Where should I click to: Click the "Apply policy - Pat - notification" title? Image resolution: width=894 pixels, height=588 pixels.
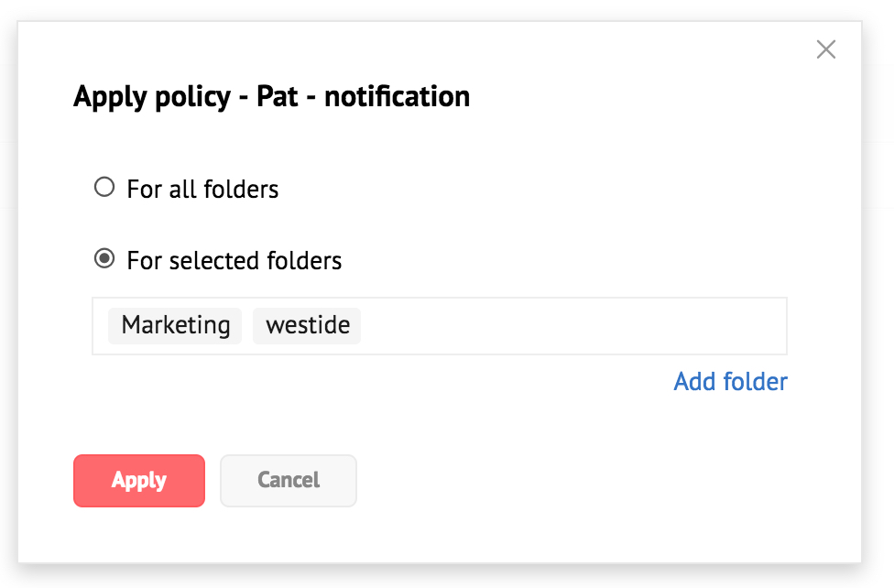271,96
